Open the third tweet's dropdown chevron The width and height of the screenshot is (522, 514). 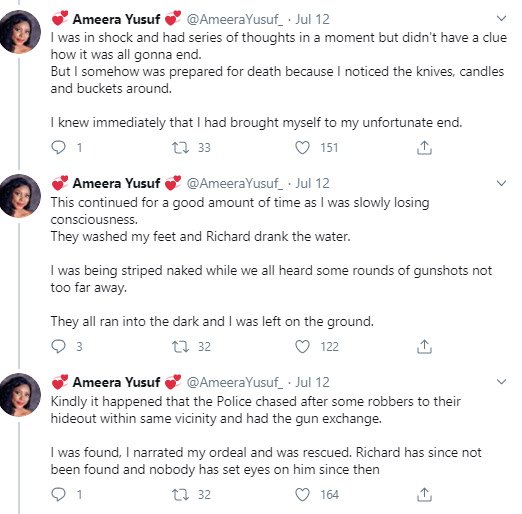501,381
